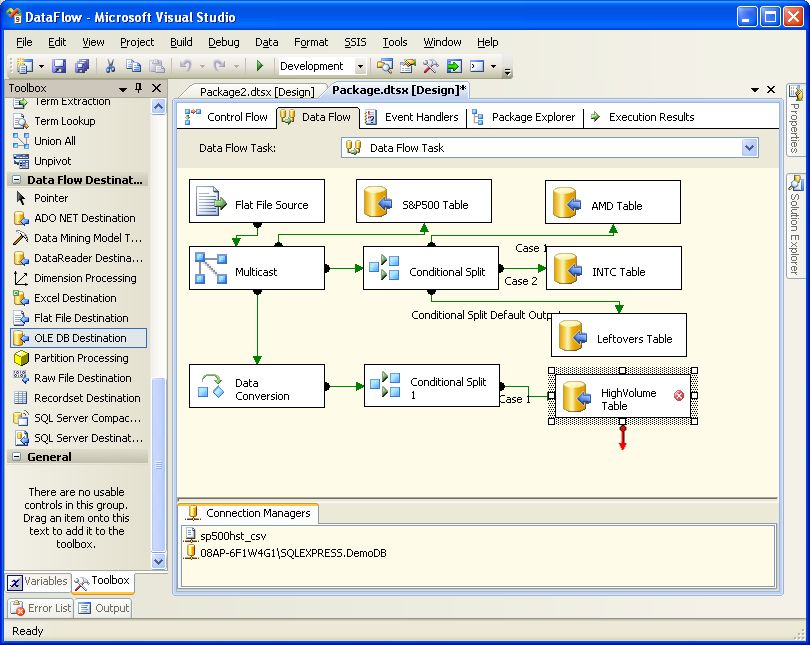
Task: Start debugging with green play icon
Action: pos(260,66)
